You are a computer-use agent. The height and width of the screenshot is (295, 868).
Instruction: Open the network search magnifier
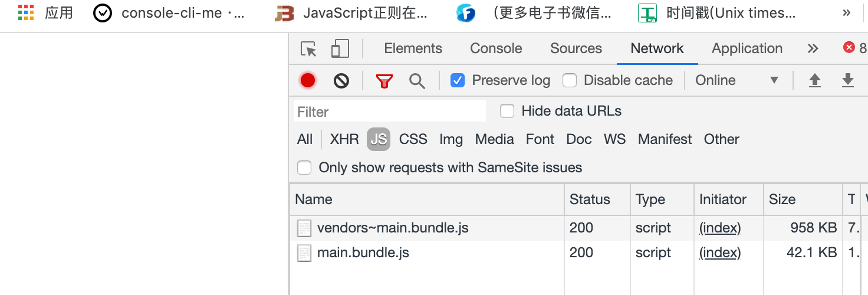coord(417,81)
